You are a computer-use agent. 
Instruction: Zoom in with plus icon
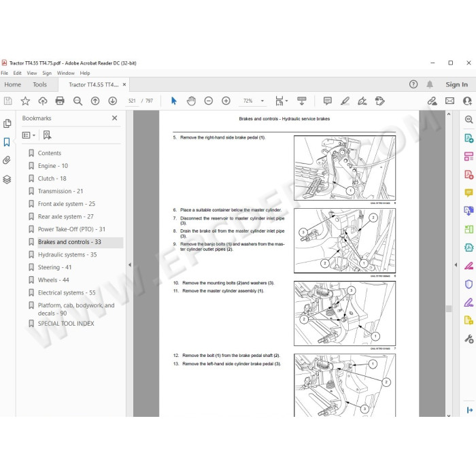226,101
